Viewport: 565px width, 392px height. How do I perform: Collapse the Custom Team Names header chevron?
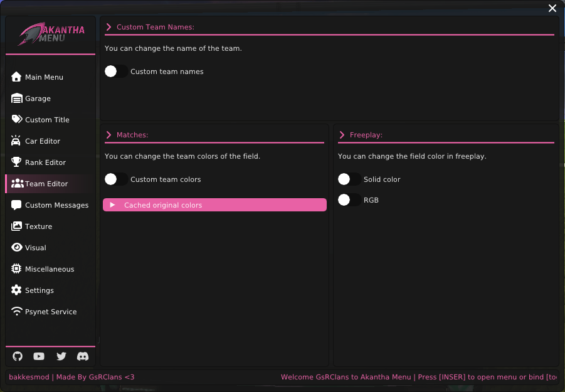tap(109, 27)
